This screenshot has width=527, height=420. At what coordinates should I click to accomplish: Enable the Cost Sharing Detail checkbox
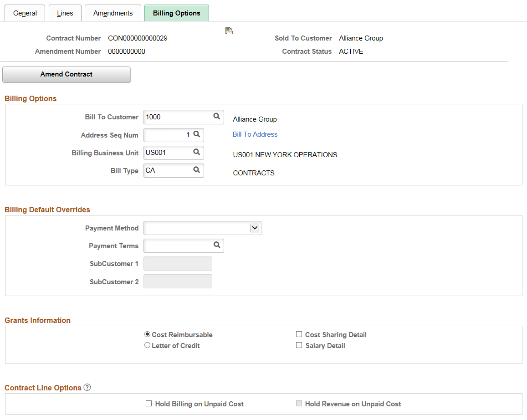tap(299, 334)
